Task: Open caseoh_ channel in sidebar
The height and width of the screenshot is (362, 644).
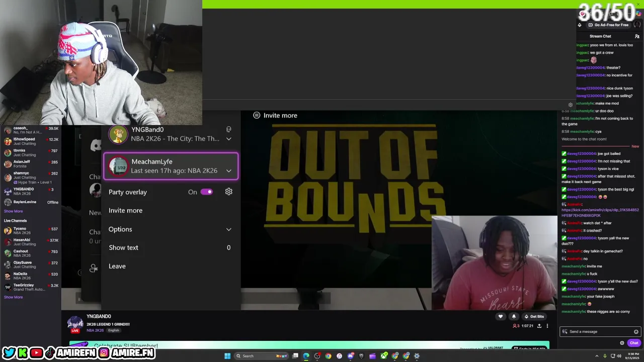Action: pyautogui.click(x=31, y=130)
